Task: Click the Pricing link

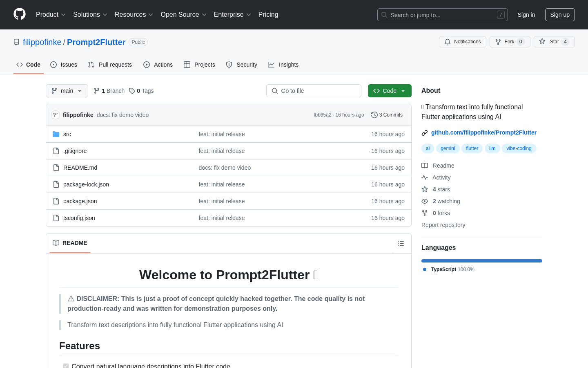Action: coord(268,14)
